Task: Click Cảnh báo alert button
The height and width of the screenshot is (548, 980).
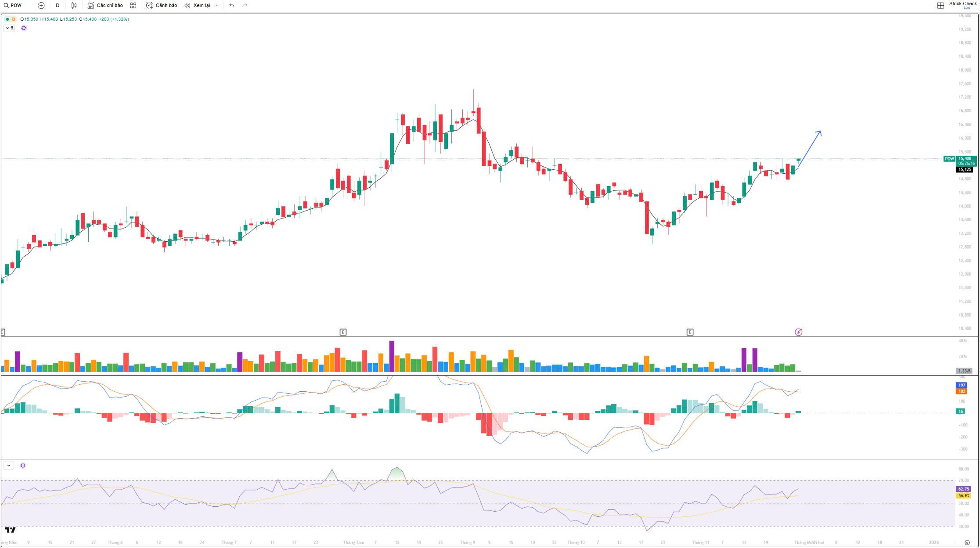Action: 162,5
